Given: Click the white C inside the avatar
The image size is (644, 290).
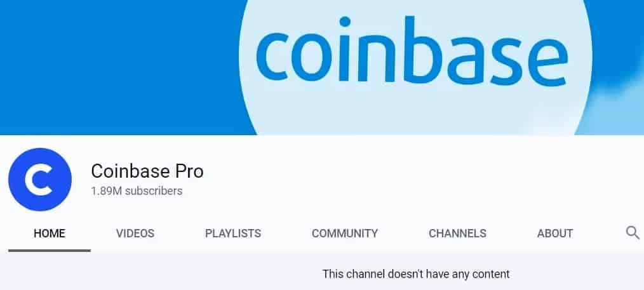Looking at the screenshot, I should coord(39,180).
